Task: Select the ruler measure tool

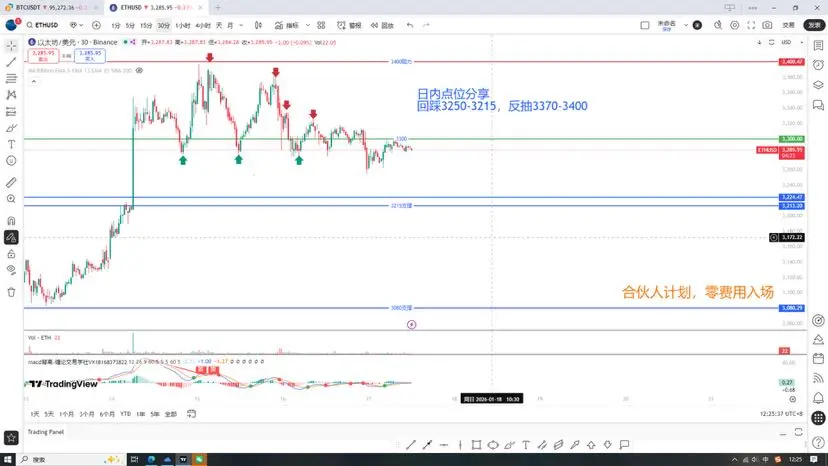Action: coord(11,183)
